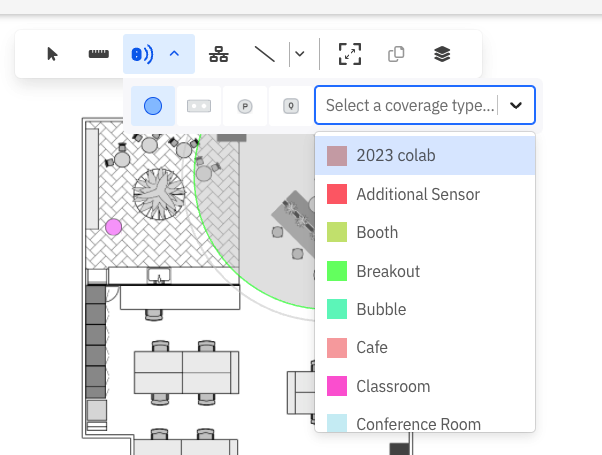Click the Breakout green color swatch
The height and width of the screenshot is (455, 602).
[x=337, y=271]
